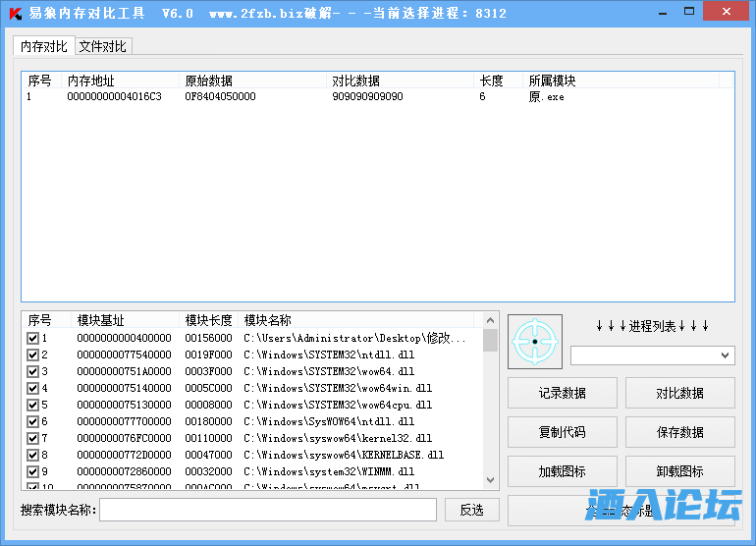The height and width of the screenshot is (546, 756).
Task: Click the red K app icon in title bar
Action: [14, 14]
